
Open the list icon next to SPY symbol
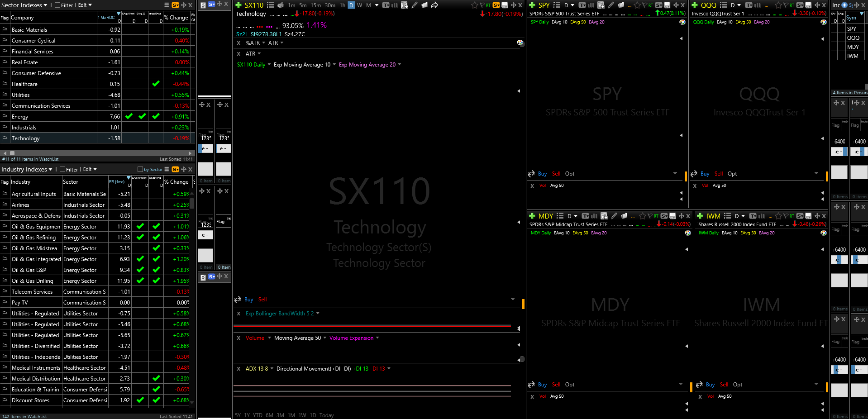click(x=557, y=5)
